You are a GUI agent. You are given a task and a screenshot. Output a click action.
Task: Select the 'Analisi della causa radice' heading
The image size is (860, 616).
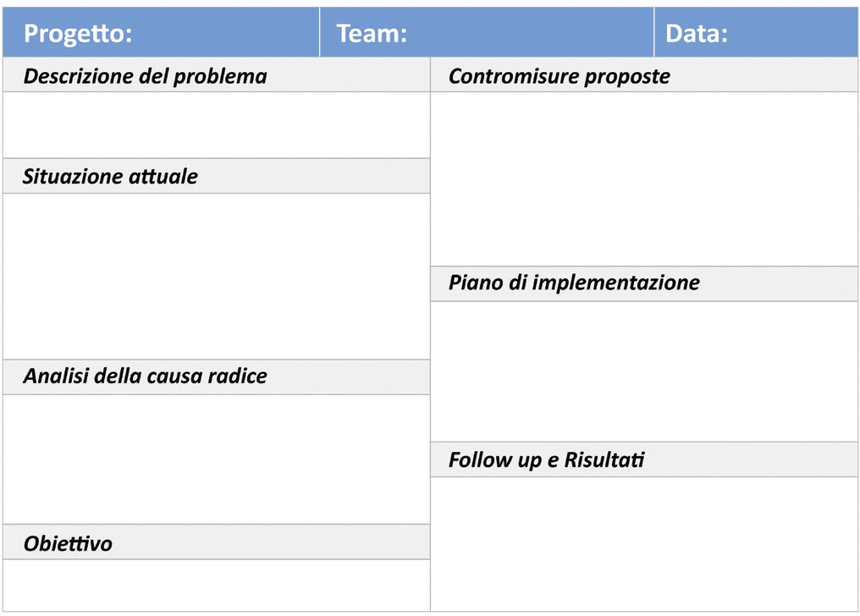145,377
